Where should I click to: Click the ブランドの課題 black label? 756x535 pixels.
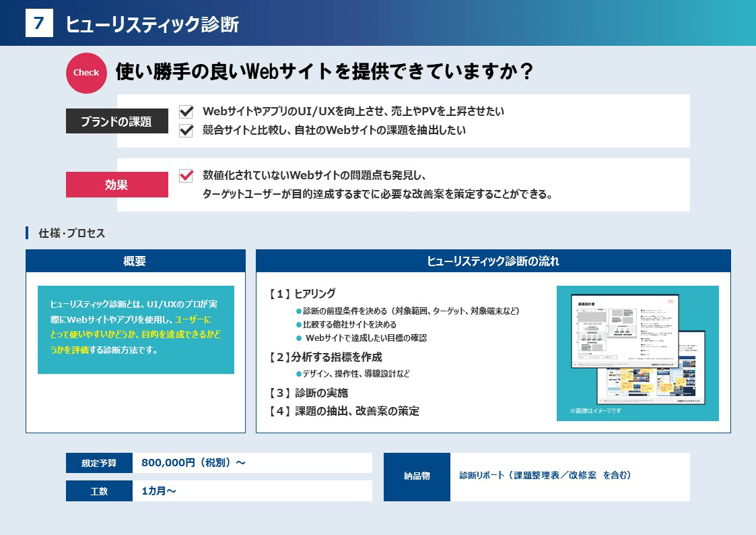[x=116, y=122]
